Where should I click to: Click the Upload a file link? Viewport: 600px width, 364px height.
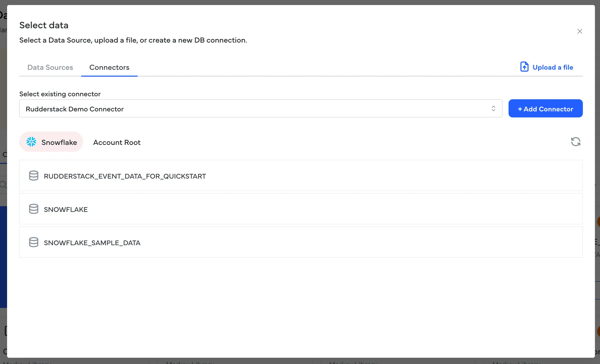pos(553,67)
